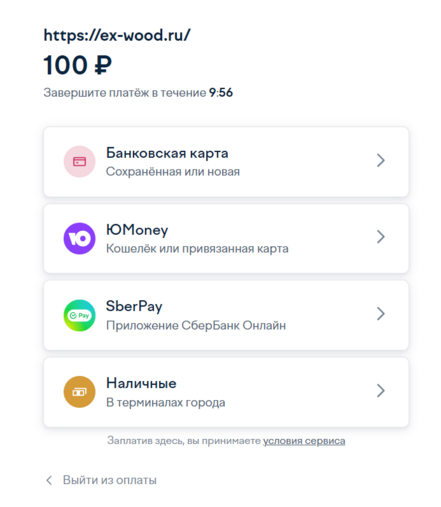Click the green SberPay logo icon
The width and height of the screenshot is (441, 507).
pyautogui.click(x=79, y=315)
